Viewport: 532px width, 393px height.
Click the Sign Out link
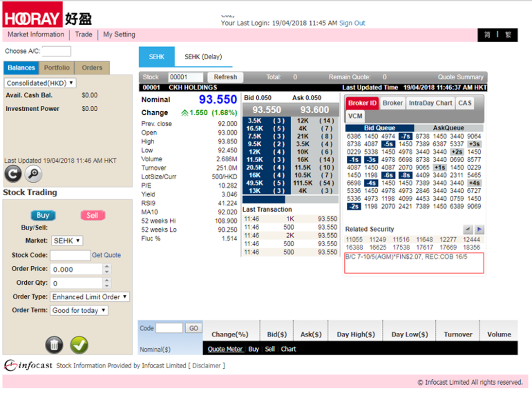(x=352, y=23)
